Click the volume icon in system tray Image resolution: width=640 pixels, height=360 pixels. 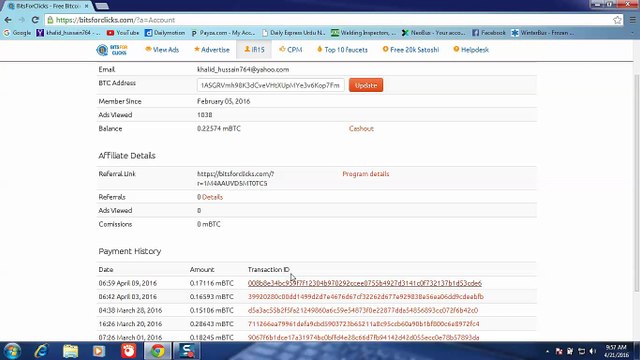tap(593, 351)
